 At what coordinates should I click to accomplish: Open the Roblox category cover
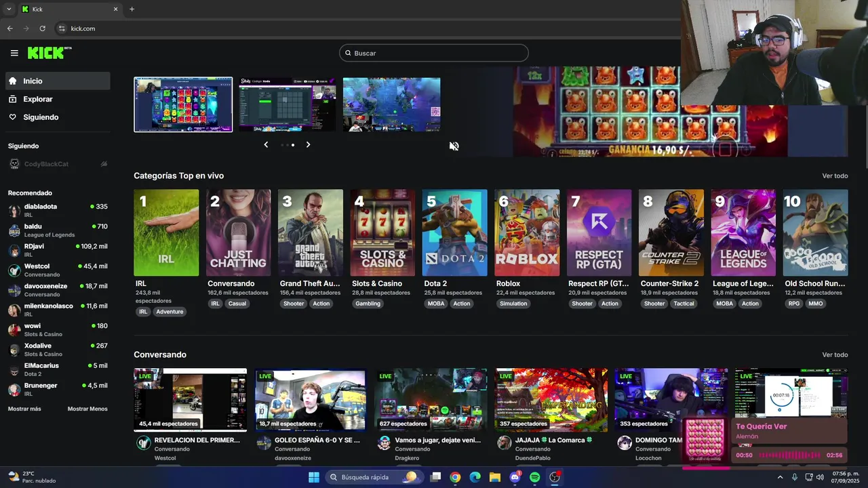[527, 232]
